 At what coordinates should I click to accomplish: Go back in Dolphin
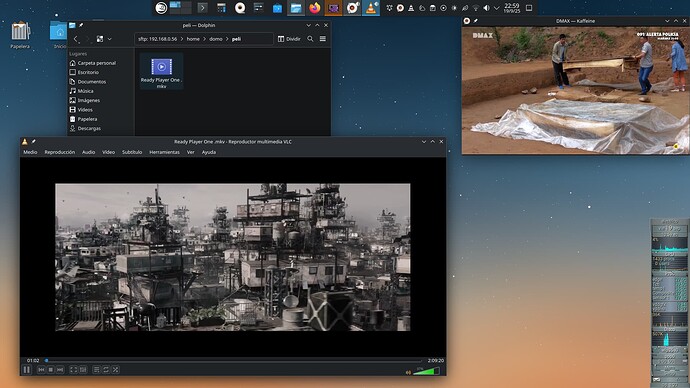coord(76,39)
